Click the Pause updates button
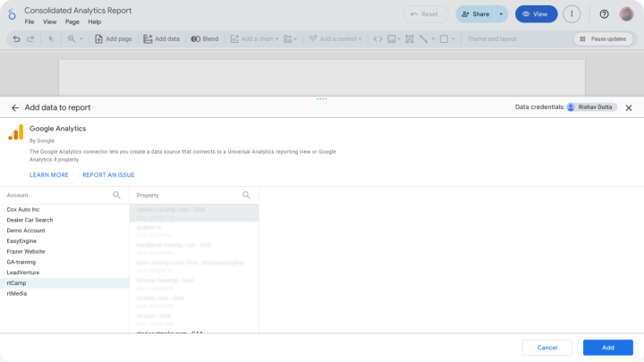The width and height of the screenshot is (644, 362). tap(604, 39)
